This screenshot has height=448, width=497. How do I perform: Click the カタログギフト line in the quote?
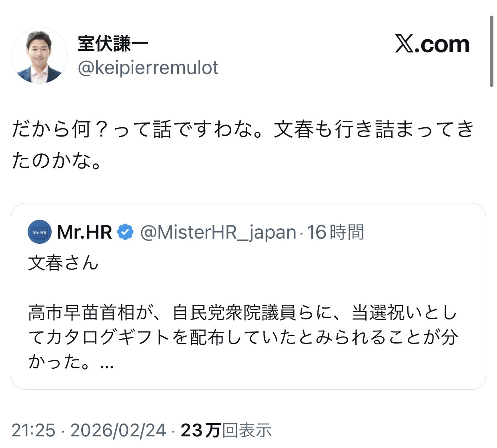242,338
